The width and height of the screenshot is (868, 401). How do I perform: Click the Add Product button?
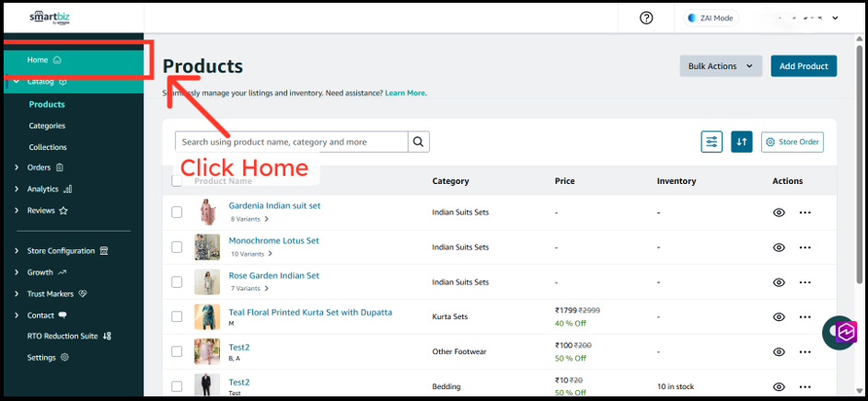point(804,66)
